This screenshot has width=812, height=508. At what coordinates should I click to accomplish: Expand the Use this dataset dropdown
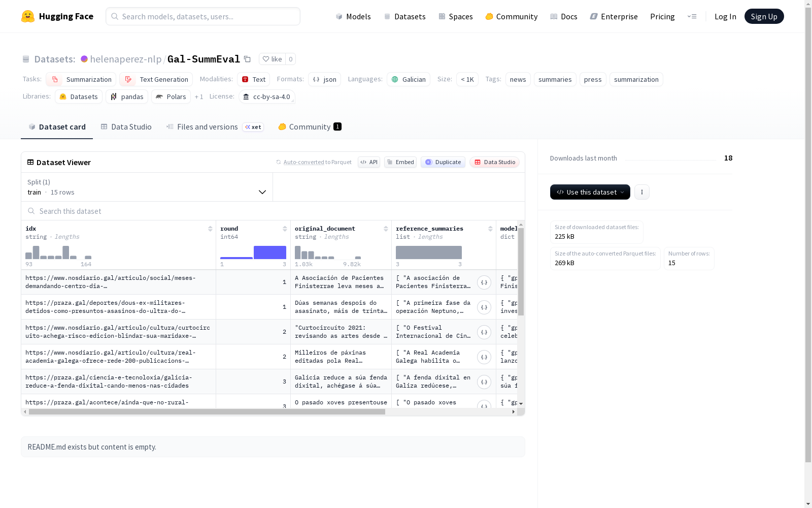coord(590,192)
